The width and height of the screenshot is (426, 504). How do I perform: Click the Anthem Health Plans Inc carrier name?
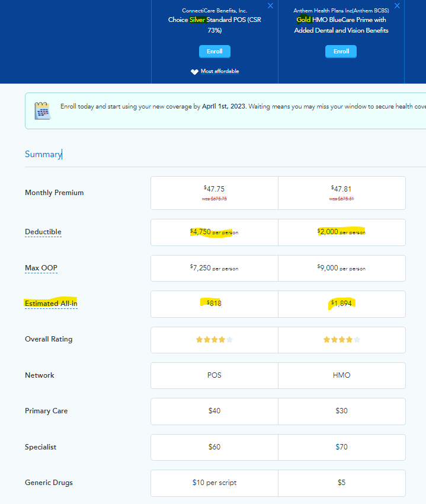tap(341, 11)
